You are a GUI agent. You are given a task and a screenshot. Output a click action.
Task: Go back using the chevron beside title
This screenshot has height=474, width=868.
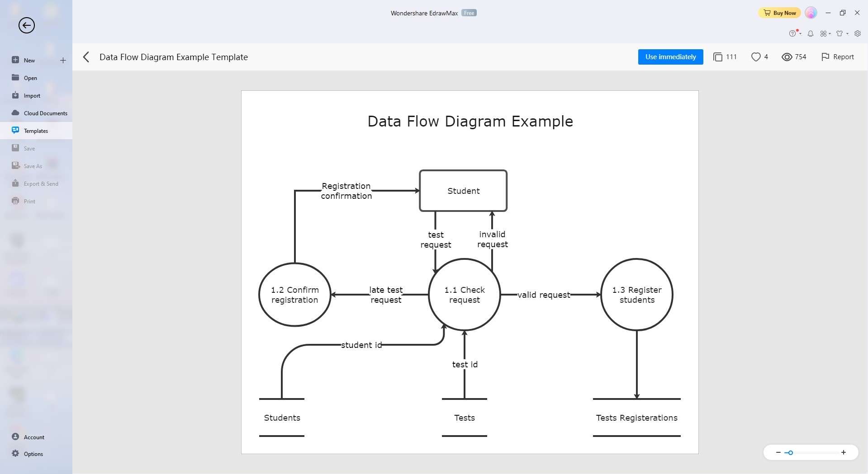coord(86,57)
